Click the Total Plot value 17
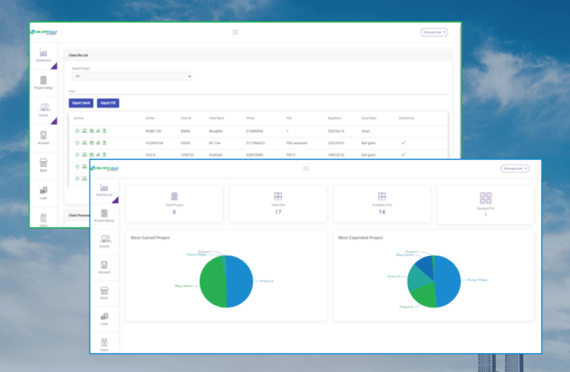 pos(278,212)
